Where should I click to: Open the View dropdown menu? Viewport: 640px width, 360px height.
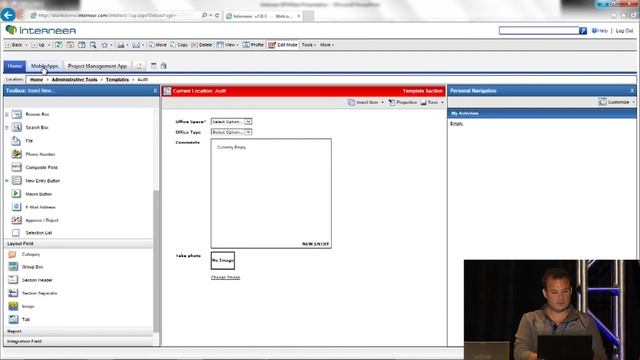coord(227,45)
